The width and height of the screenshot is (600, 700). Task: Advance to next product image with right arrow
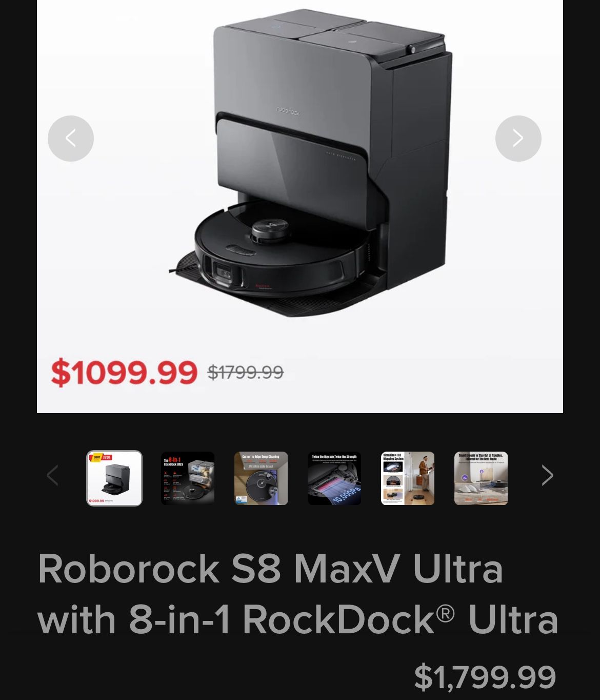pos(518,139)
